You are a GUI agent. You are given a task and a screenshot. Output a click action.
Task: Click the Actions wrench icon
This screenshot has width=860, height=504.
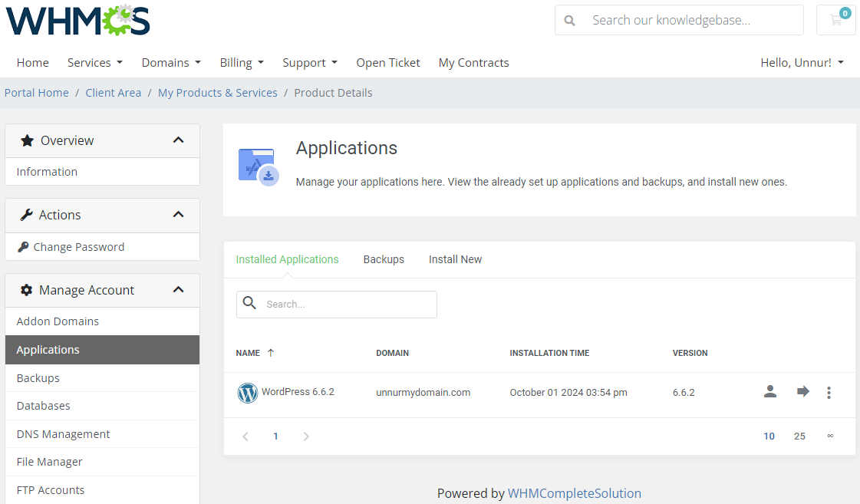click(26, 215)
